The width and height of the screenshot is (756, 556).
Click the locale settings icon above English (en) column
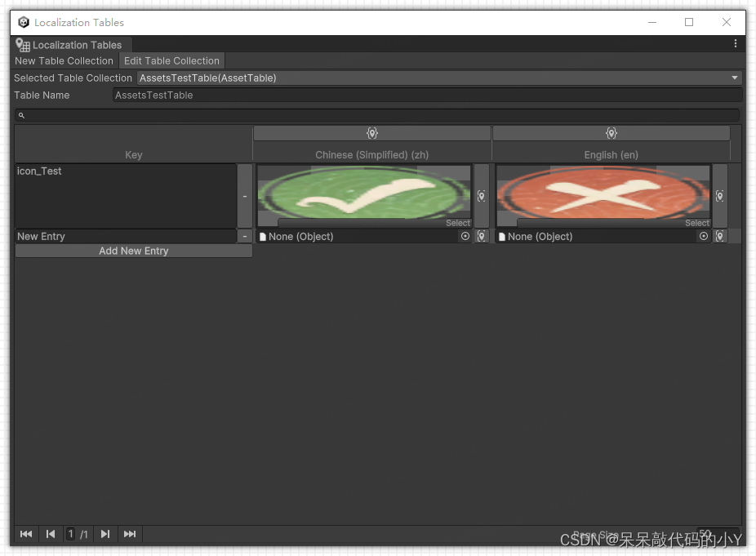(611, 132)
